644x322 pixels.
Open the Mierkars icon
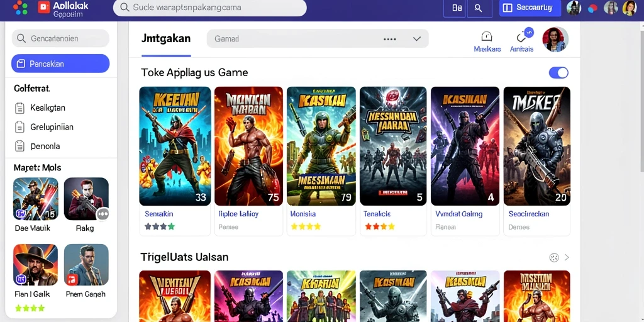click(487, 42)
